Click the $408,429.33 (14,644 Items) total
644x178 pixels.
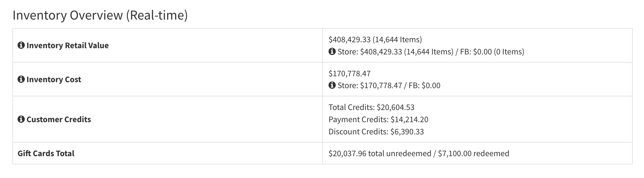point(375,39)
